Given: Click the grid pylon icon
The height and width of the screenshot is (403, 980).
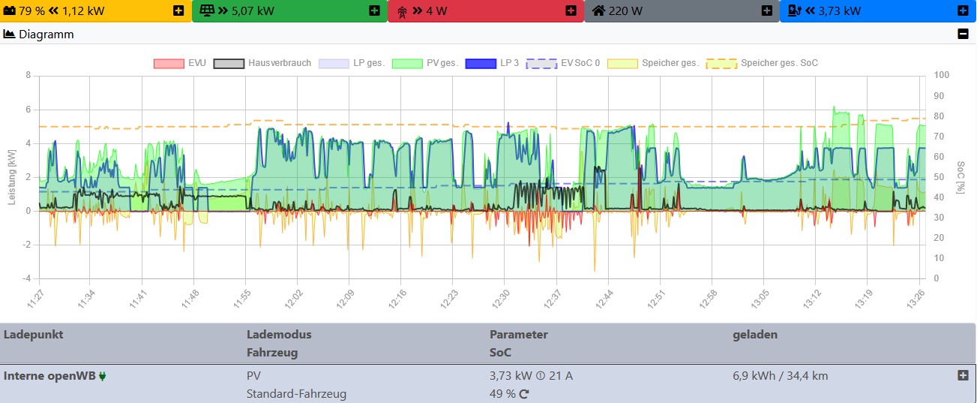Looking at the screenshot, I should pos(402,11).
